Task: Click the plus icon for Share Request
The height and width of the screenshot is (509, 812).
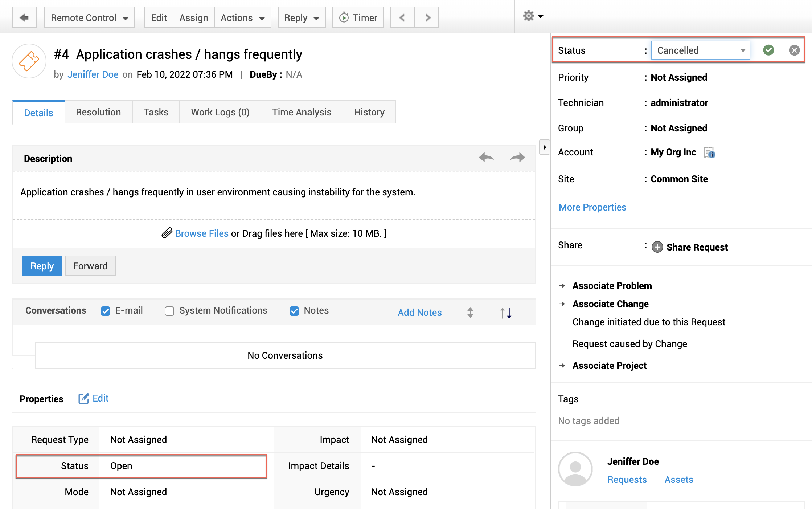Action: pyautogui.click(x=657, y=247)
